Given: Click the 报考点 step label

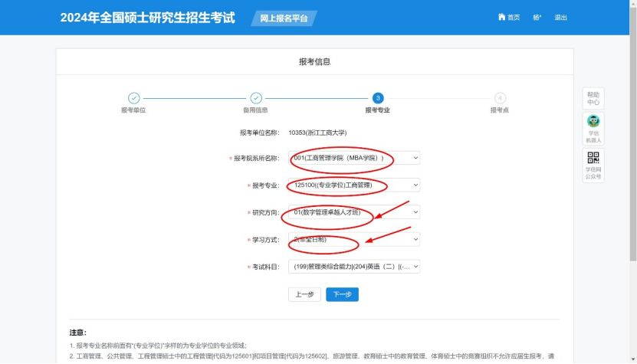Looking at the screenshot, I should click(500, 110).
